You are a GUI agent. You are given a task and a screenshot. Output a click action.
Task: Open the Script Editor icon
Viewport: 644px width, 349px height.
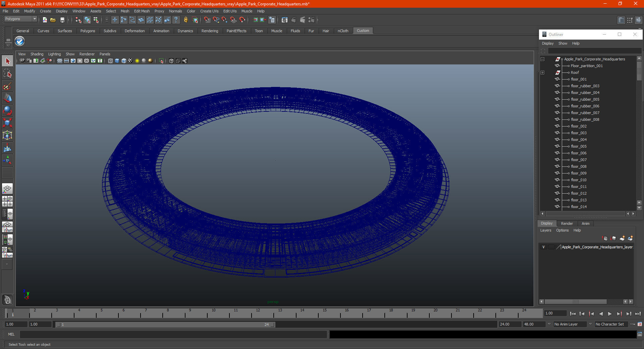[x=640, y=334]
